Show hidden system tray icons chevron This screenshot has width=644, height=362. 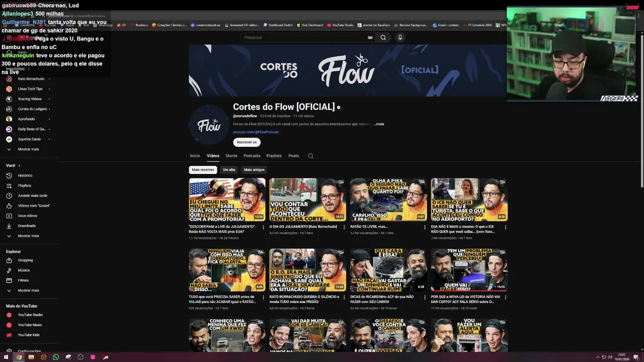point(598,357)
